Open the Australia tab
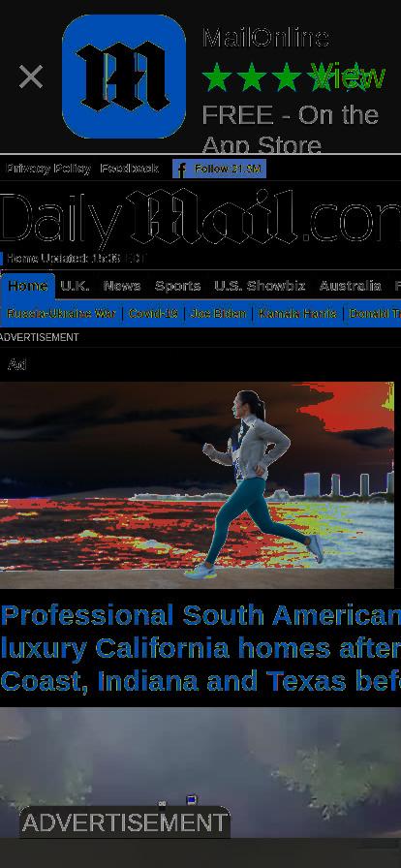The image size is (401, 868). [350, 286]
